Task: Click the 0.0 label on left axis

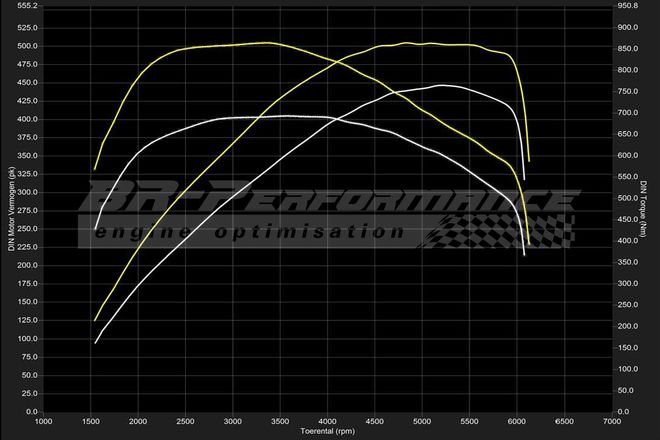Action: (x=32, y=411)
